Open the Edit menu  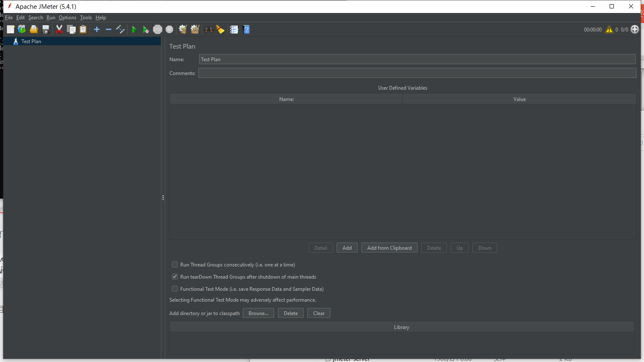21,18
